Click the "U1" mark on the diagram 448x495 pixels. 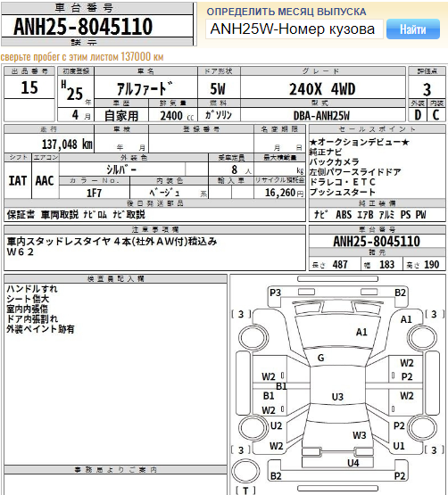coord(399,446)
